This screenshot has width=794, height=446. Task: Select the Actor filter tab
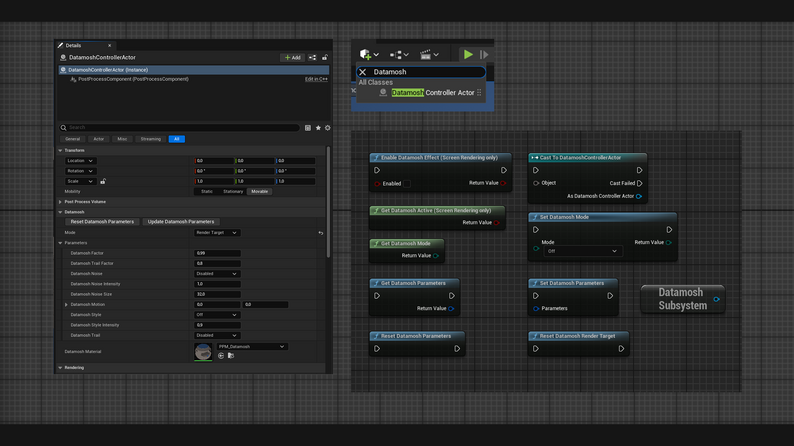(x=98, y=139)
